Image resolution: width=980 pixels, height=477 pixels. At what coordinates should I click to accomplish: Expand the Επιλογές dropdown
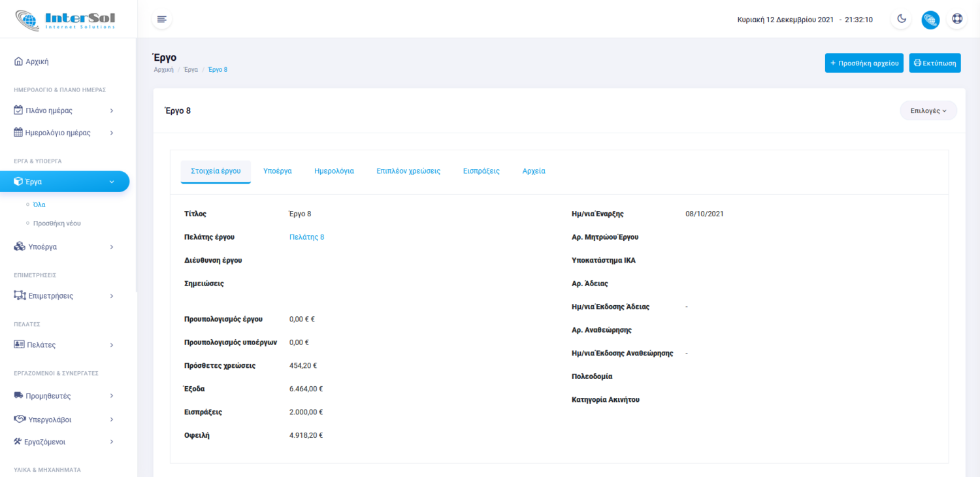coord(928,110)
